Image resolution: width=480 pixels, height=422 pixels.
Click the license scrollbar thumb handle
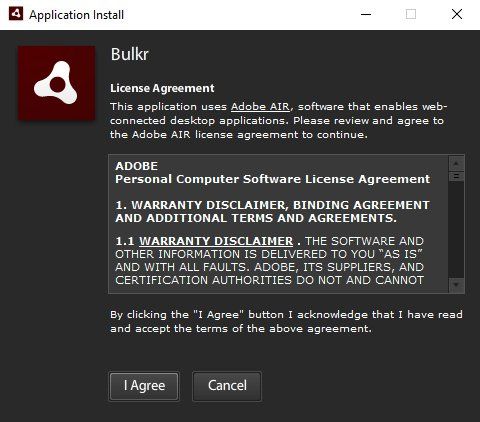pyautogui.click(x=456, y=176)
